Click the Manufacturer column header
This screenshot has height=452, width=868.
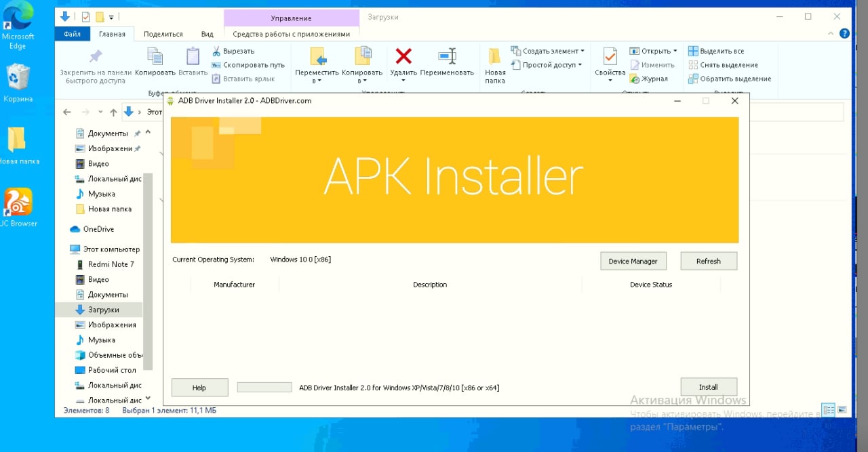coord(234,285)
